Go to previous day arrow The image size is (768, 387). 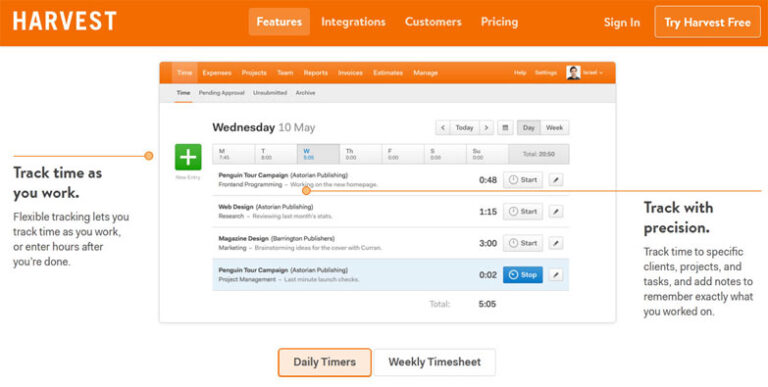pyautogui.click(x=443, y=128)
